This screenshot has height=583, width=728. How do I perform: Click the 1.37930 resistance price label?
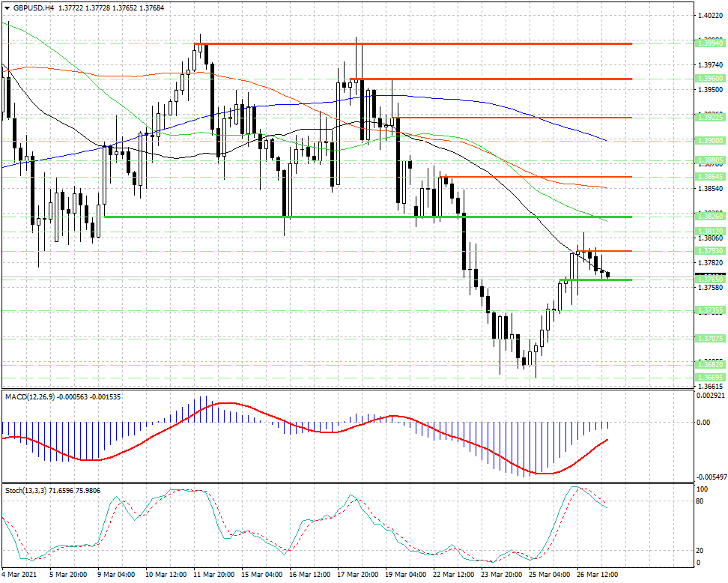710,251
